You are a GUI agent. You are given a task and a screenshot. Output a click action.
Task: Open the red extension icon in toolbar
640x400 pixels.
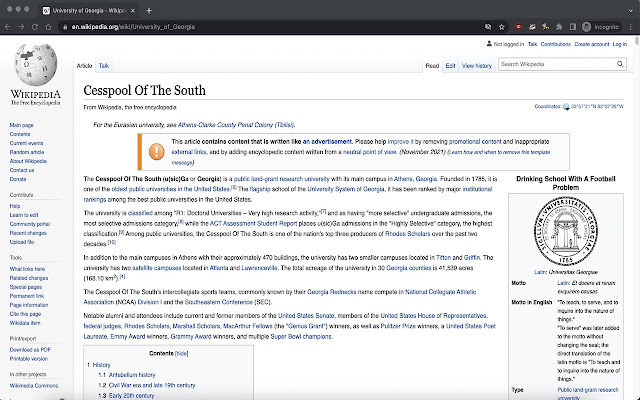518,27
